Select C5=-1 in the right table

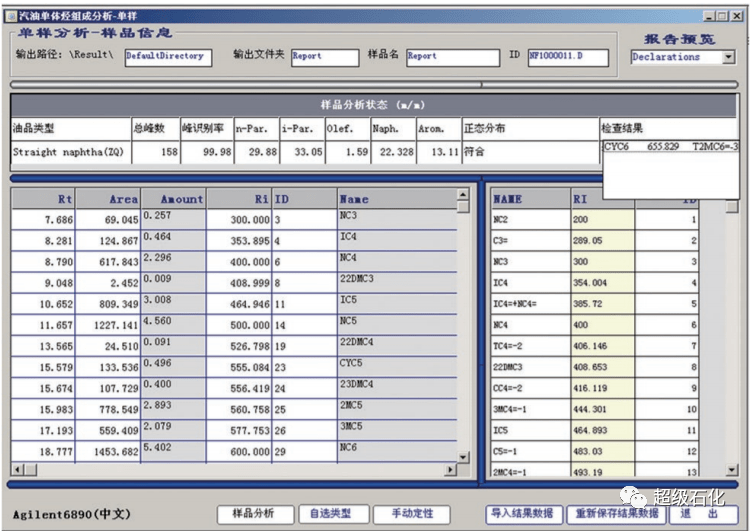(530, 451)
